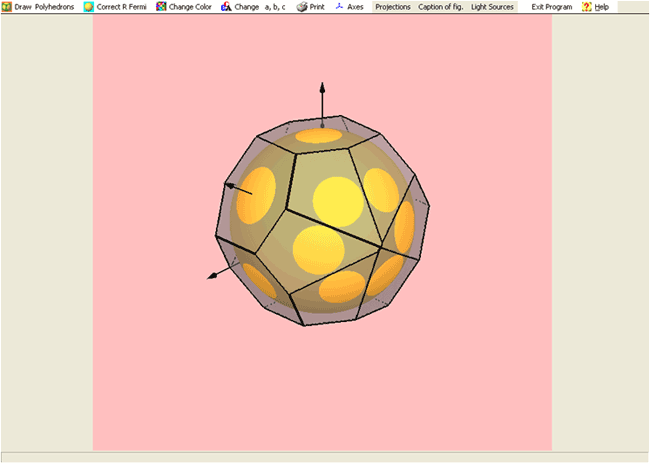Open the Help menu label
650x464 pixels.
pyautogui.click(x=601, y=7)
